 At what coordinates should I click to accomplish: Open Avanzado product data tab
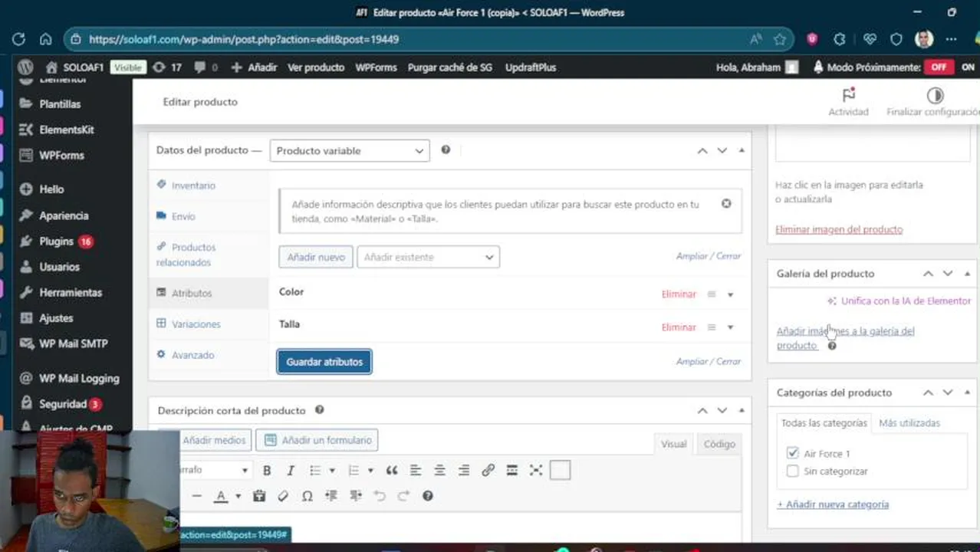[x=192, y=355]
